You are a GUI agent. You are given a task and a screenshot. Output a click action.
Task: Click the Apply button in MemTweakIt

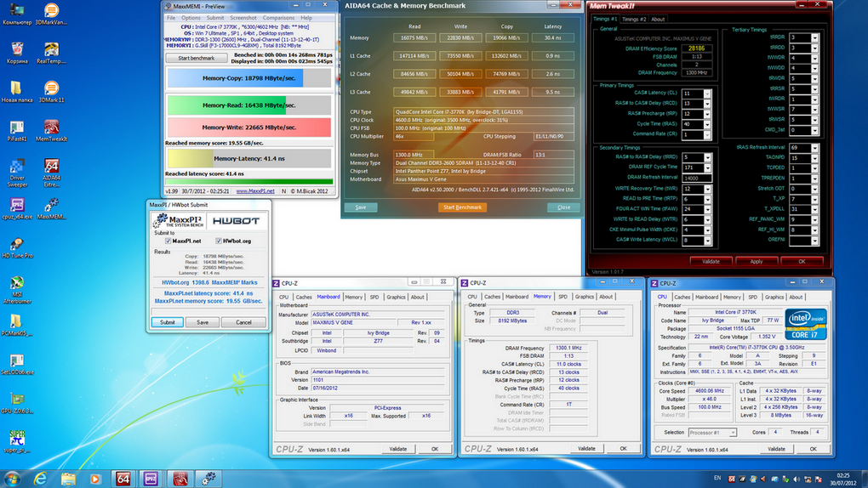(x=757, y=261)
